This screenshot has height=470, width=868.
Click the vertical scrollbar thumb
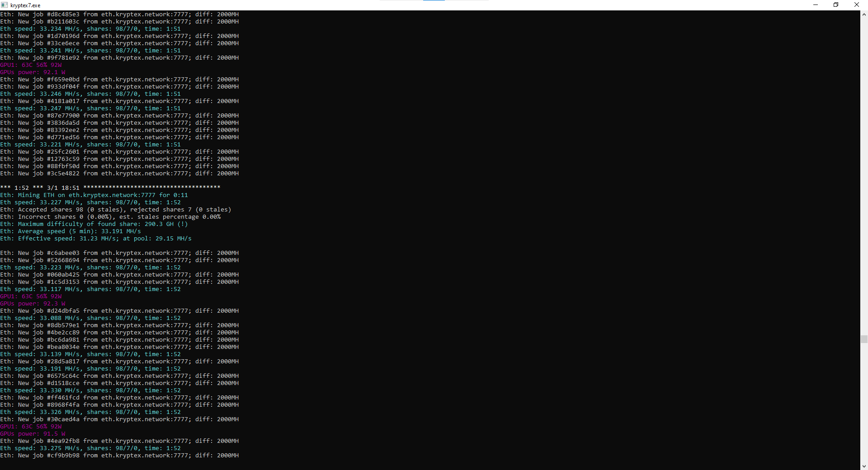click(x=864, y=339)
